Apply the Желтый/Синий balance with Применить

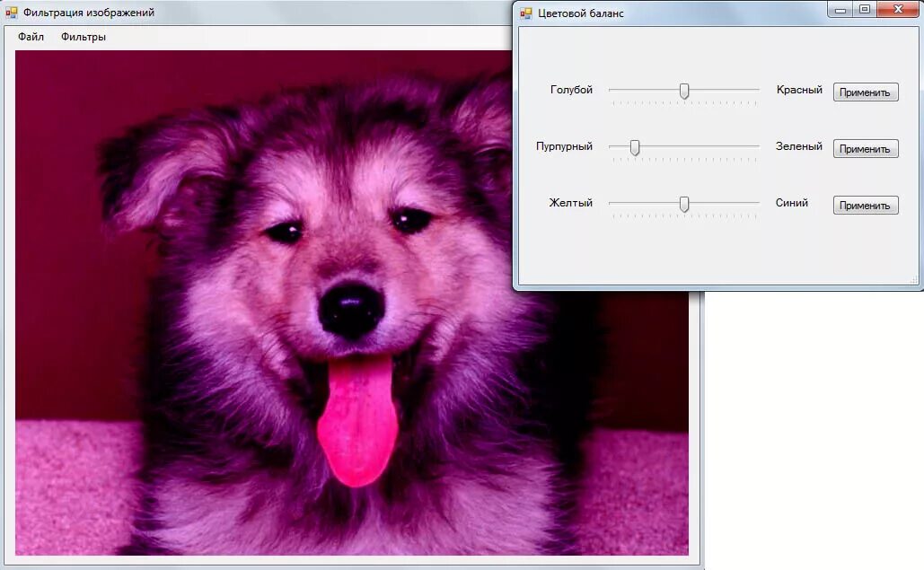pyautogui.click(x=865, y=205)
